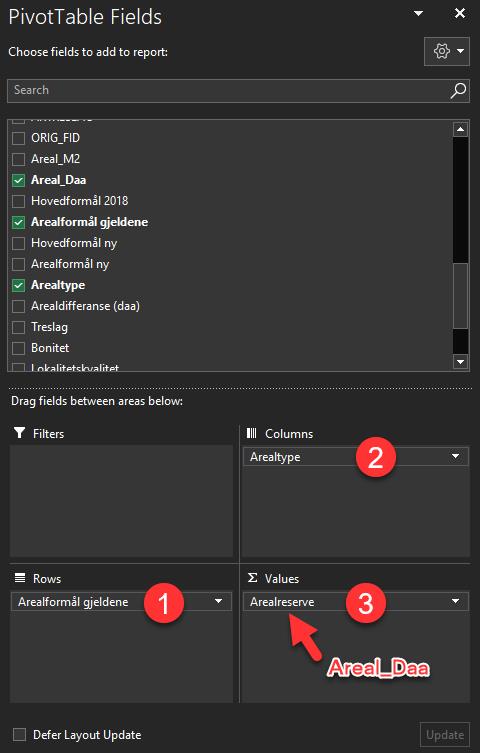Open Arealreserve dropdown in Values
Viewport: 480px width, 753px height.
pos(456,601)
